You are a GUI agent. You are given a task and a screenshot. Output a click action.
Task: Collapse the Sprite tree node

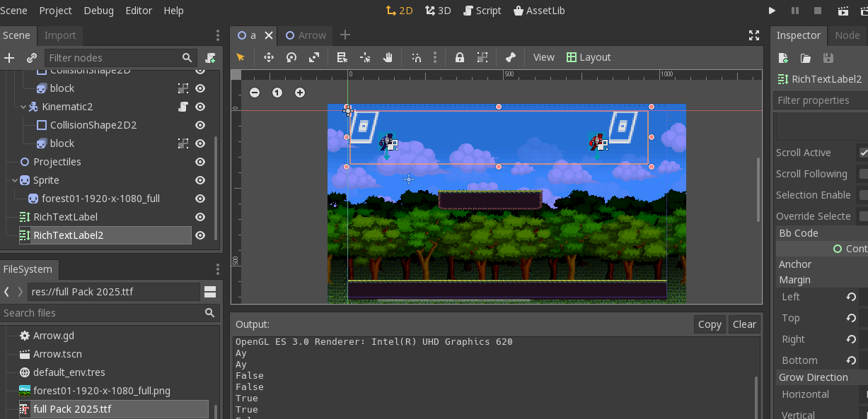[15, 180]
